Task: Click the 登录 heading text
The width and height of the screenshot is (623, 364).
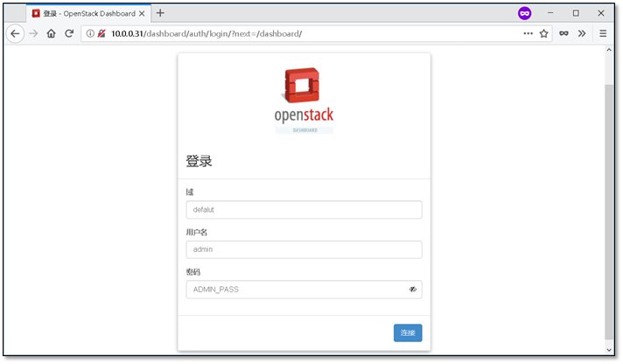Action: pyautogui.click(x=199, y=161)
